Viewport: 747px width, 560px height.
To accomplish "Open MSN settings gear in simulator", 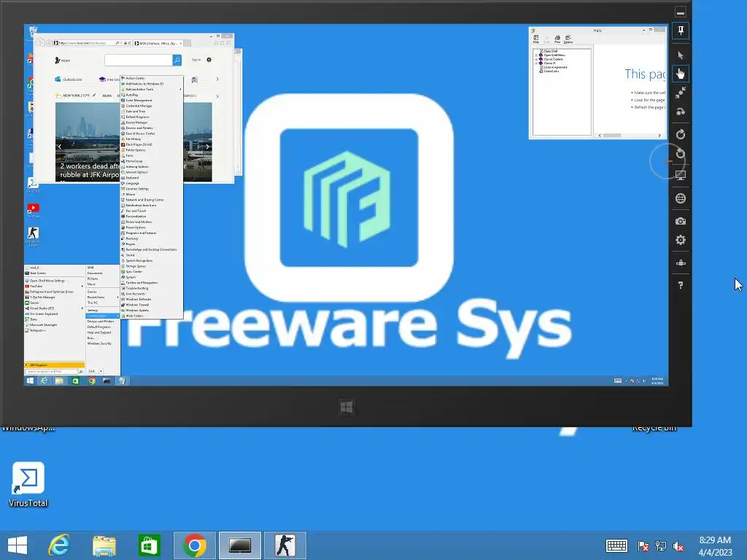I will coord(209,60).
